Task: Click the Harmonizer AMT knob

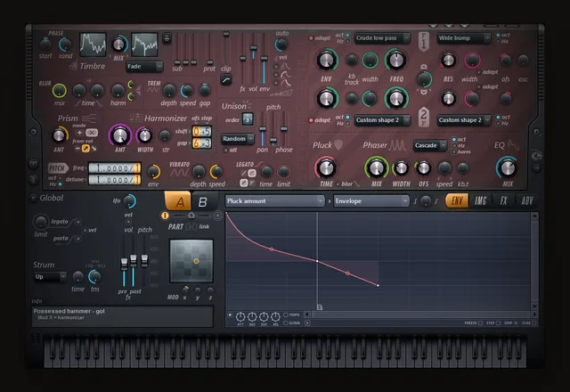Action: pyautogui.click(x=120, y=135)
